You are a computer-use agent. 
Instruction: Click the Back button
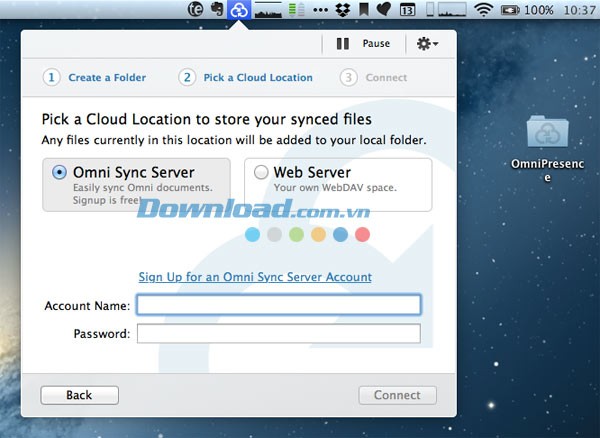click(x=80, y=395)
